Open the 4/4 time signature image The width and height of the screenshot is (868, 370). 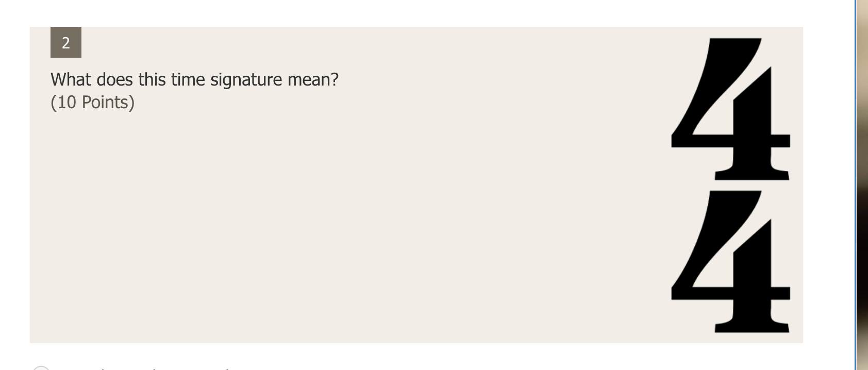731,185
